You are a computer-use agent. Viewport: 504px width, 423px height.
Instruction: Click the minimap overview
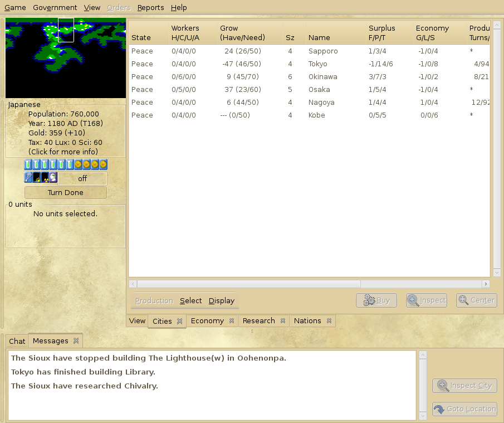[66, 58]
